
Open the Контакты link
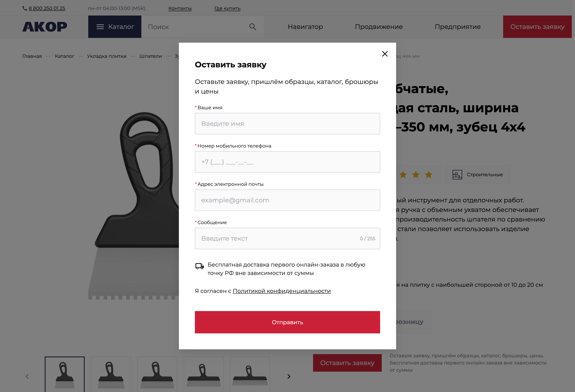(180, 8)
